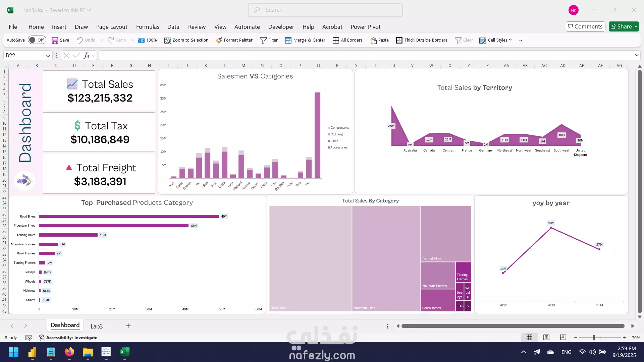This screenshot has width=644, height=362.
Task: Click Zoom to Selection tool
Action: pyautogui.click(x=186, y=40)
